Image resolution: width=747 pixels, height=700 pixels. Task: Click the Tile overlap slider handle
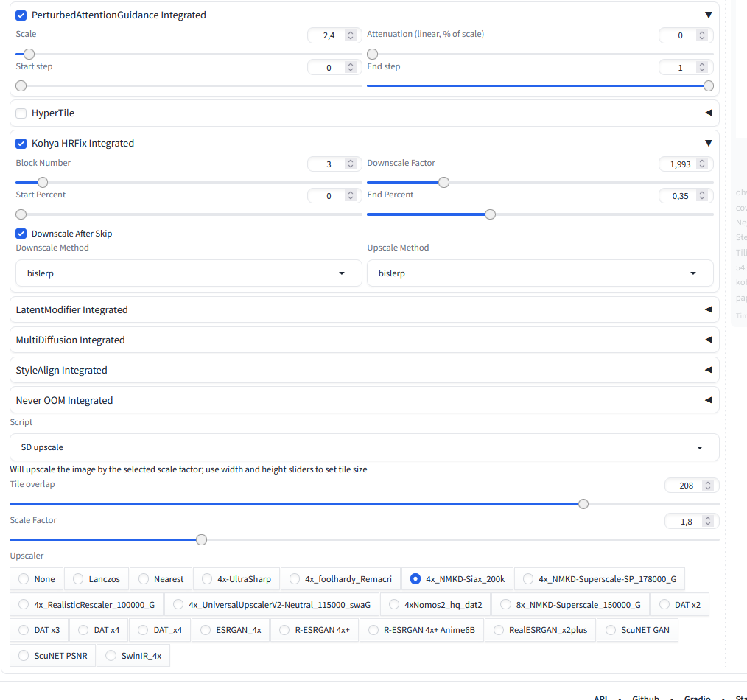(583, 504)
